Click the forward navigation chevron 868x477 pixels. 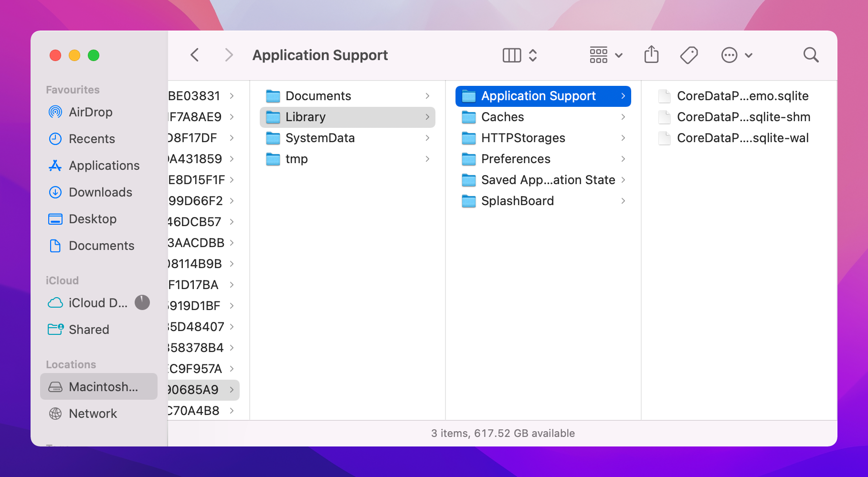[229, 55]
